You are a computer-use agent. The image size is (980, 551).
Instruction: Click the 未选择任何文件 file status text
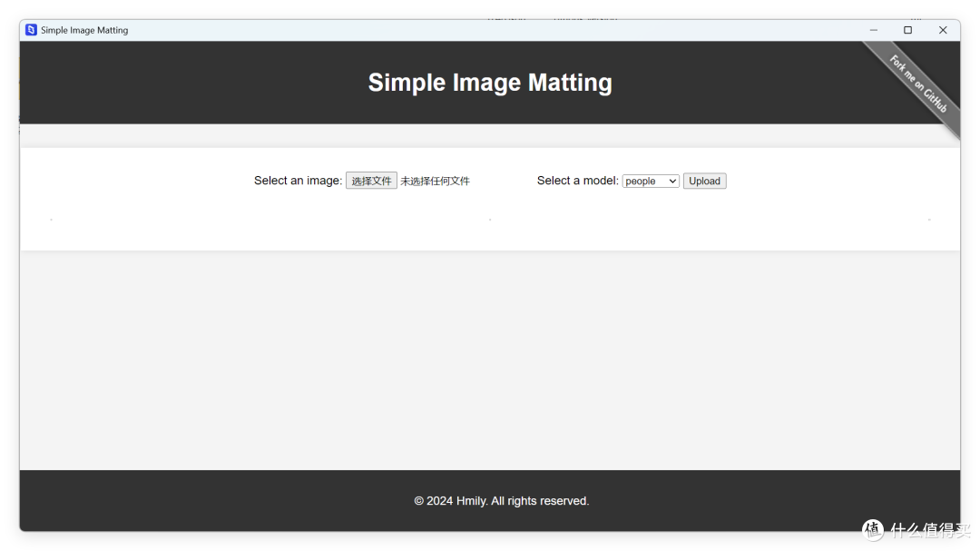click(x=435, y=181)
